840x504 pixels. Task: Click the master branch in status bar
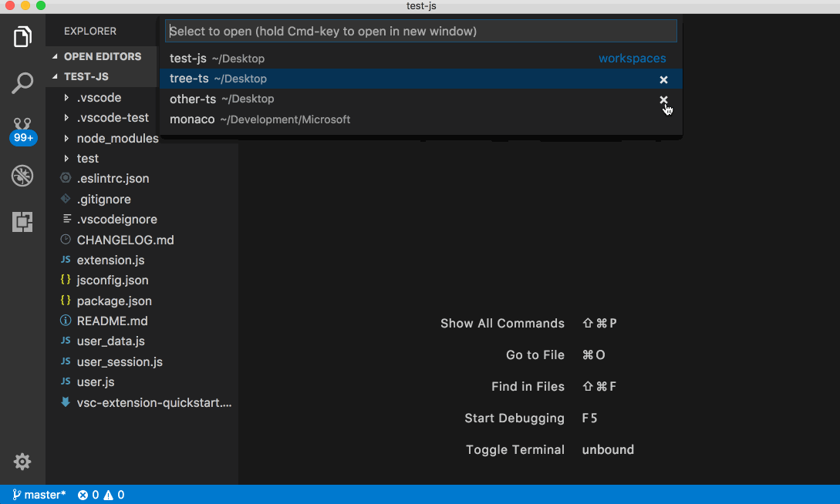click(x=39, y=495)
